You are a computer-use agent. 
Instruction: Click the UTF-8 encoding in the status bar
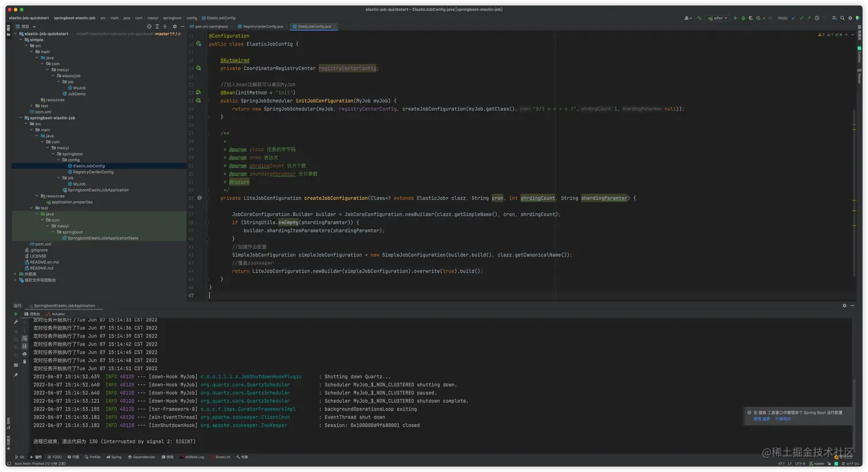click(800, 463)
